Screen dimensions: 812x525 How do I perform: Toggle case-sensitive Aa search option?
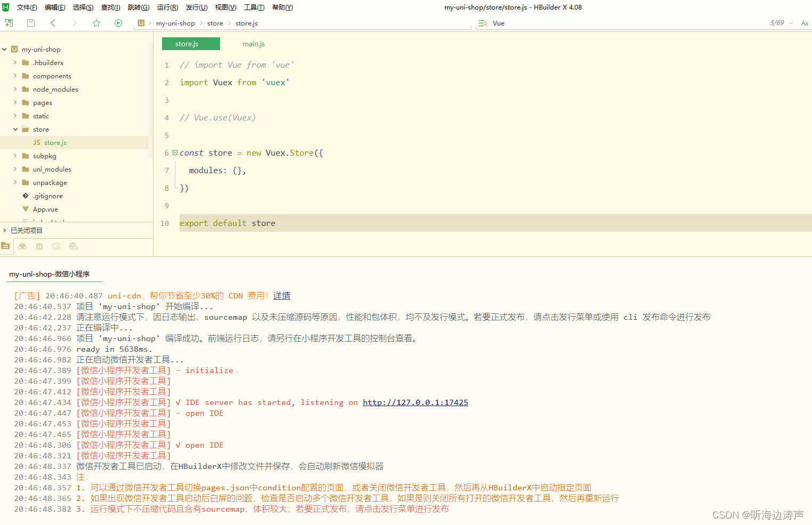point(805,23)
